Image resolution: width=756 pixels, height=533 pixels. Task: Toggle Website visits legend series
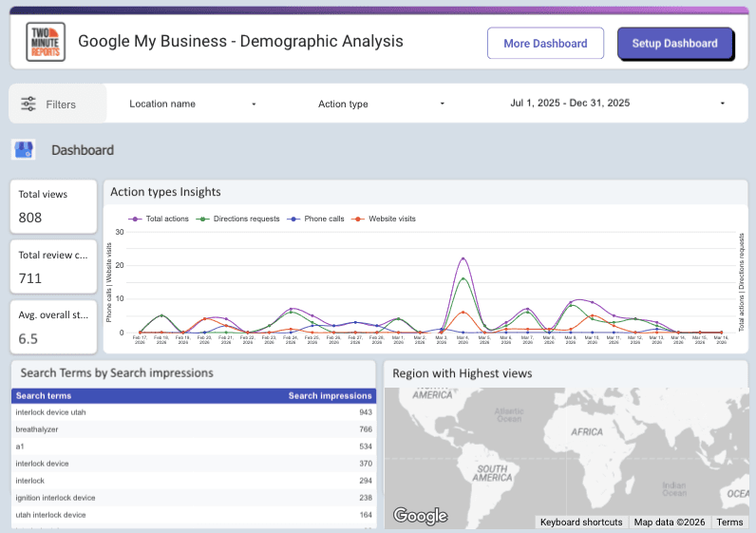point(384,219)
